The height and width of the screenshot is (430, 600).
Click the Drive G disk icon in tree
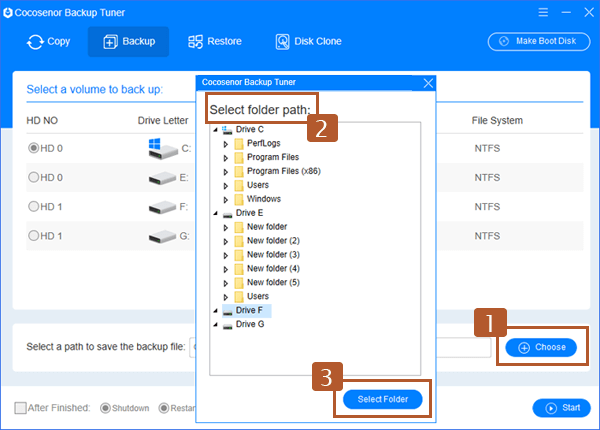tap(228, 326)
